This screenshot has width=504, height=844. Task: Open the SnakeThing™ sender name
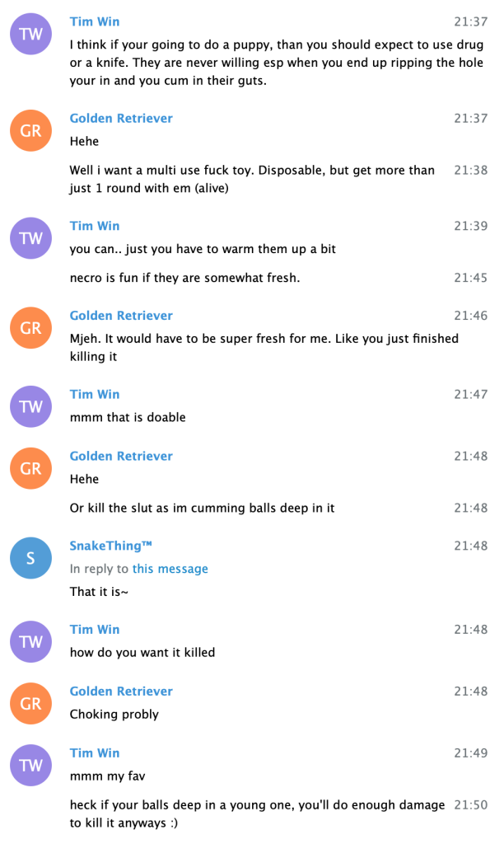pyautogui.click(x=111, y=546)
